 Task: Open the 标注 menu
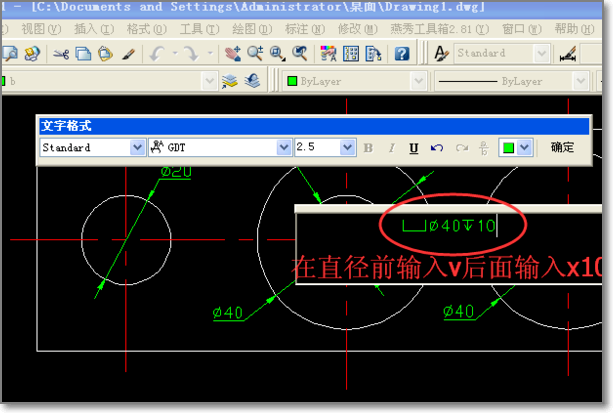click(305, 29)
